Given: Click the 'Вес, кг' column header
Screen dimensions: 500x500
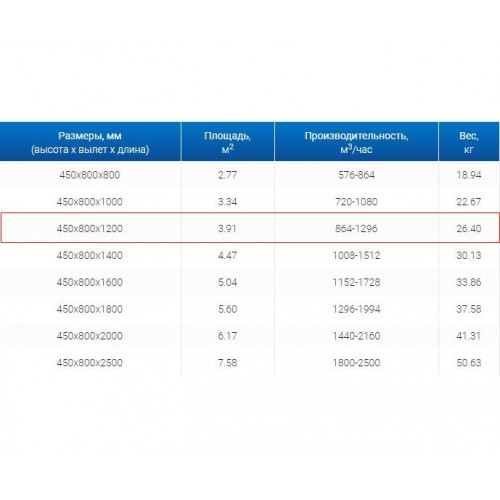Looking at the screenshot, I should [469, 142].
